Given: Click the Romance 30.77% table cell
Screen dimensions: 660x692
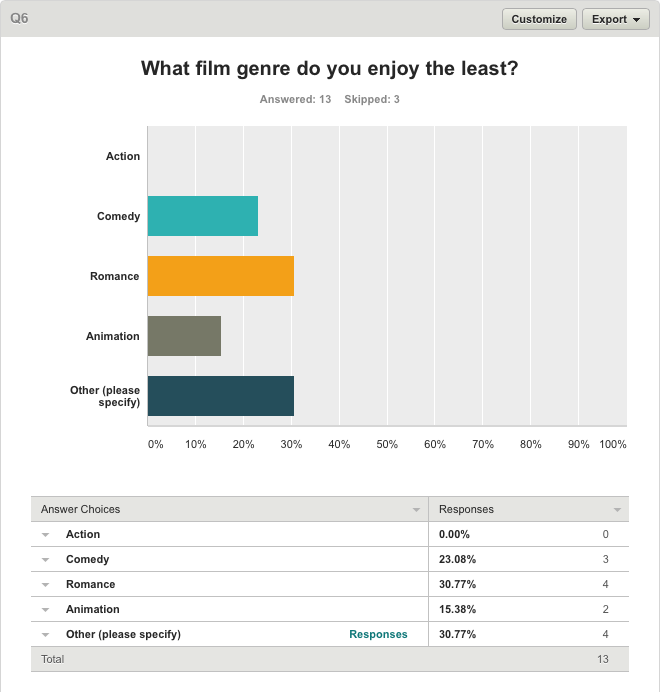Looking at the screenshot, I should (457, 584).
